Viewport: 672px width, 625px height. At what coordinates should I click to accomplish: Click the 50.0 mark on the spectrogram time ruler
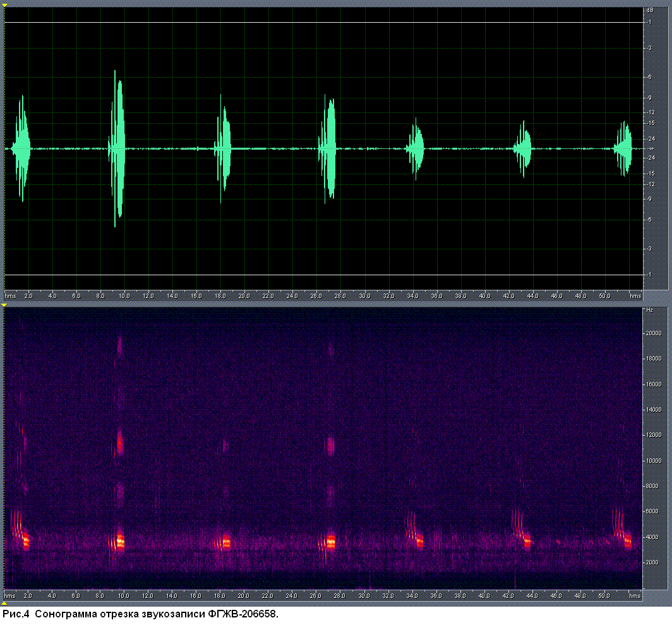coord(605,595)
